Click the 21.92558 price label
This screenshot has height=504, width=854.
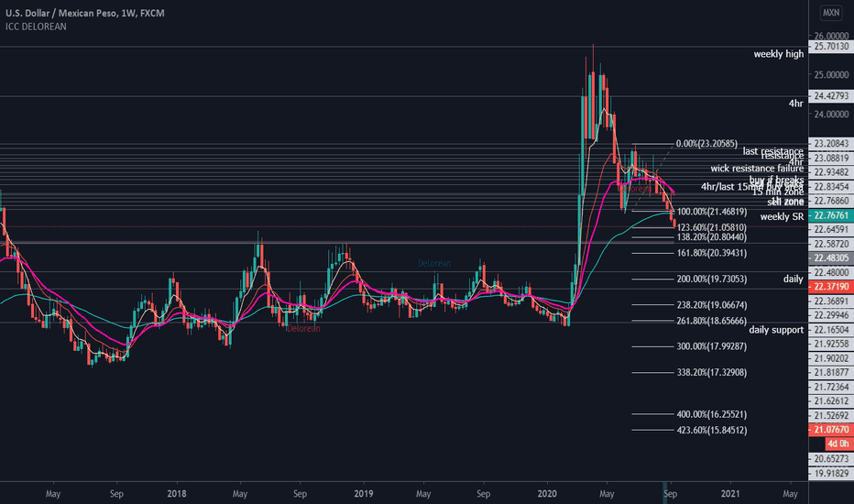tap(831, 344)
